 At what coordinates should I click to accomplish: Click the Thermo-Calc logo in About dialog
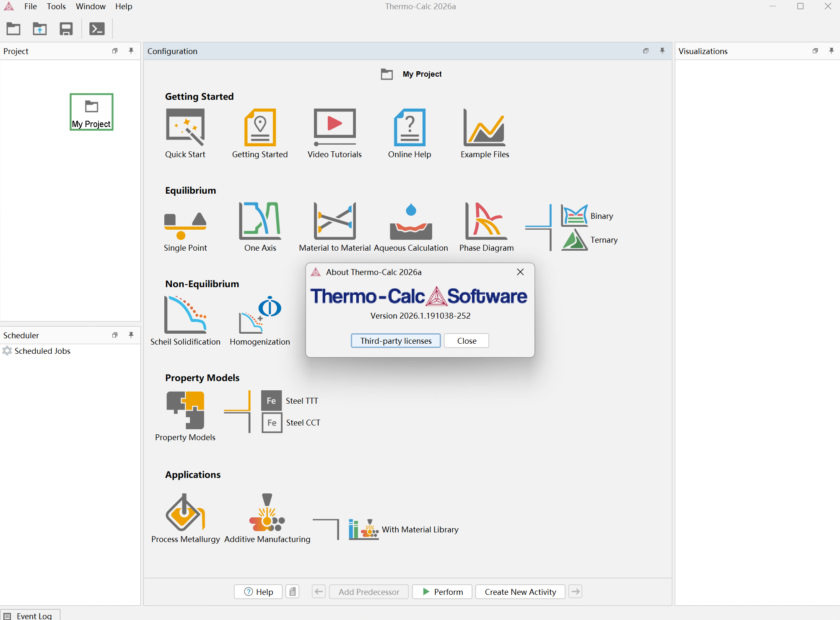pos(419,296)
